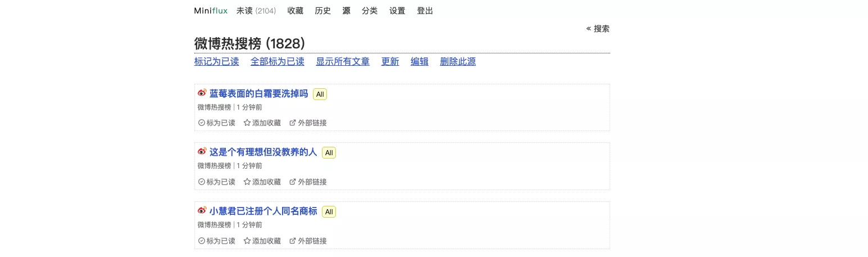The image size is (868, 257).
Task: Open external link for 蓝莓表面的白霜要洗掉吗
Action: (308, 123)
